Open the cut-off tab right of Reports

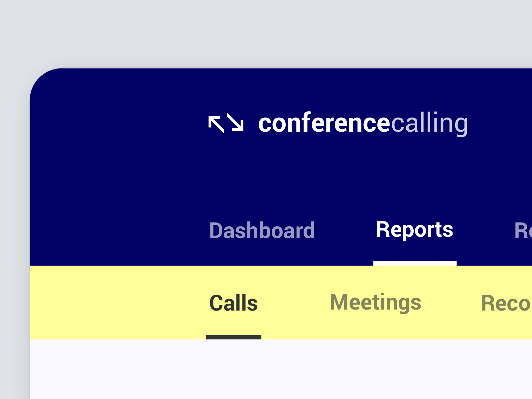tap(523, 230)
